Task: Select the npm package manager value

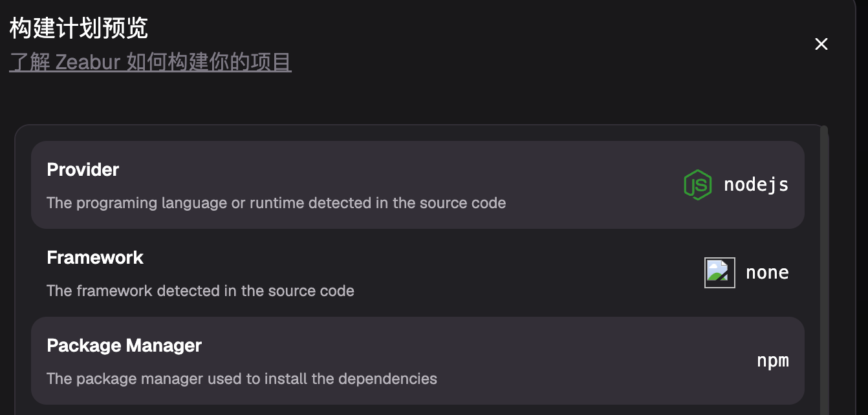Action: coord(773,361)
